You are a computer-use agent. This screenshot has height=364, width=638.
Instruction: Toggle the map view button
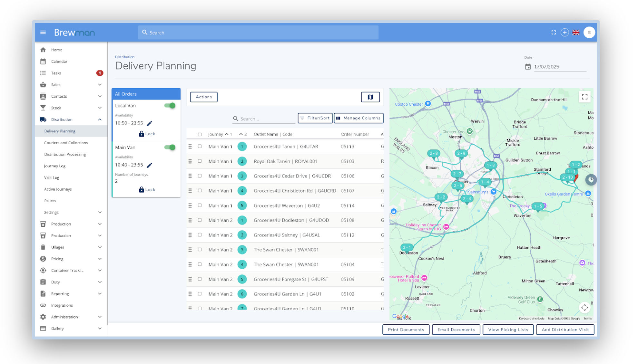tap(370, 97)
